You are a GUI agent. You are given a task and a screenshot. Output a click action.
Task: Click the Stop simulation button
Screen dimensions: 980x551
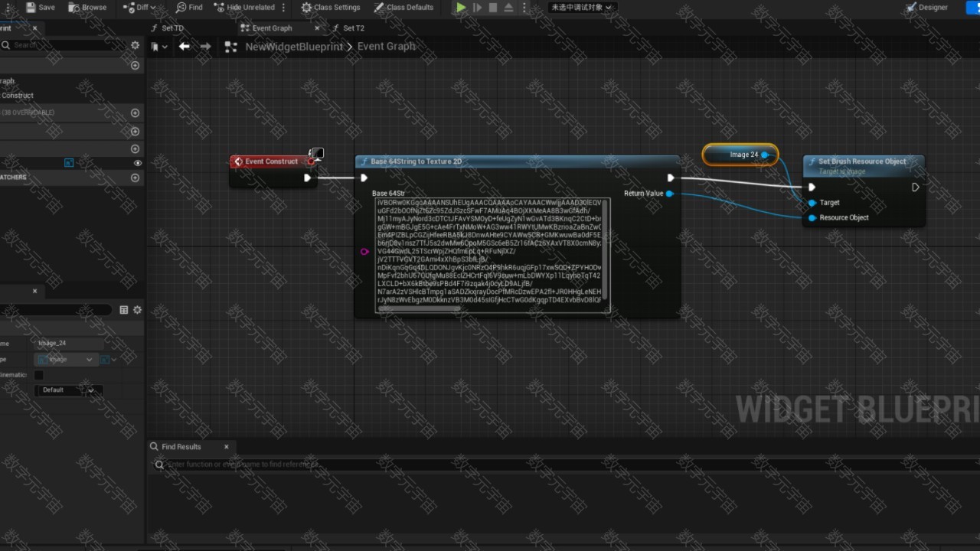pyautogui.click(x=493, y=7)
